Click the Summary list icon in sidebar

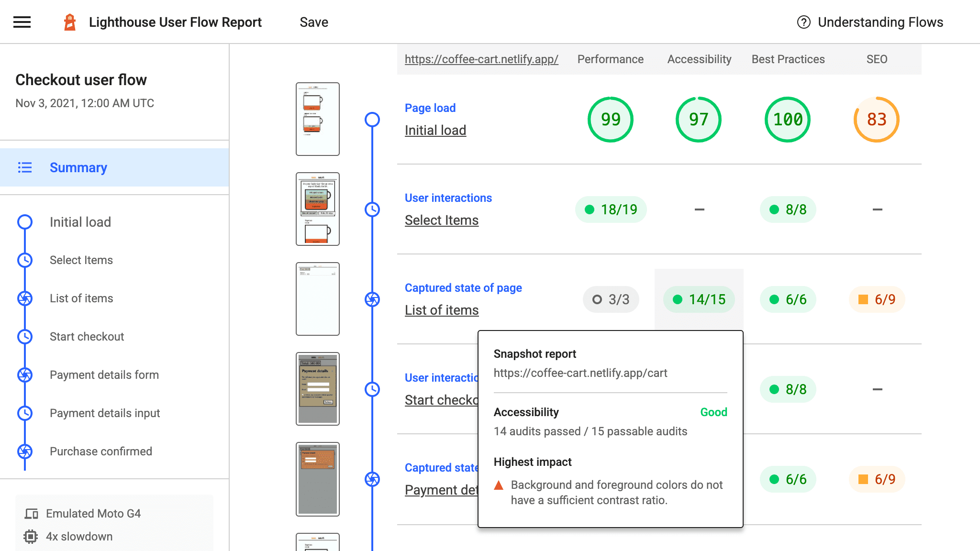coord(24,167)
